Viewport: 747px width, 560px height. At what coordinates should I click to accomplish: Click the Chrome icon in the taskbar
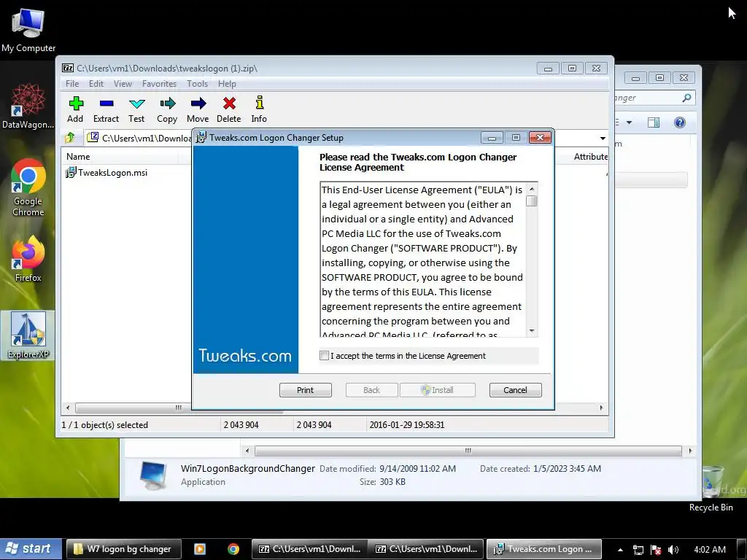pos(233,549)
